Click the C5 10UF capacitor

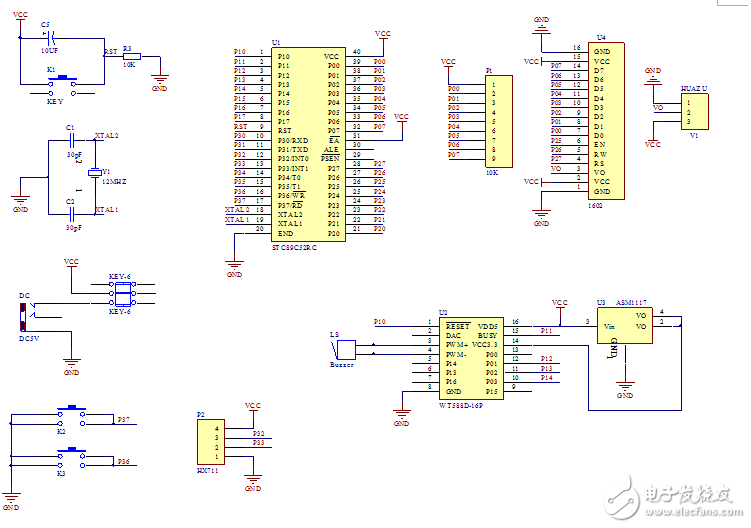click(47, 36)
